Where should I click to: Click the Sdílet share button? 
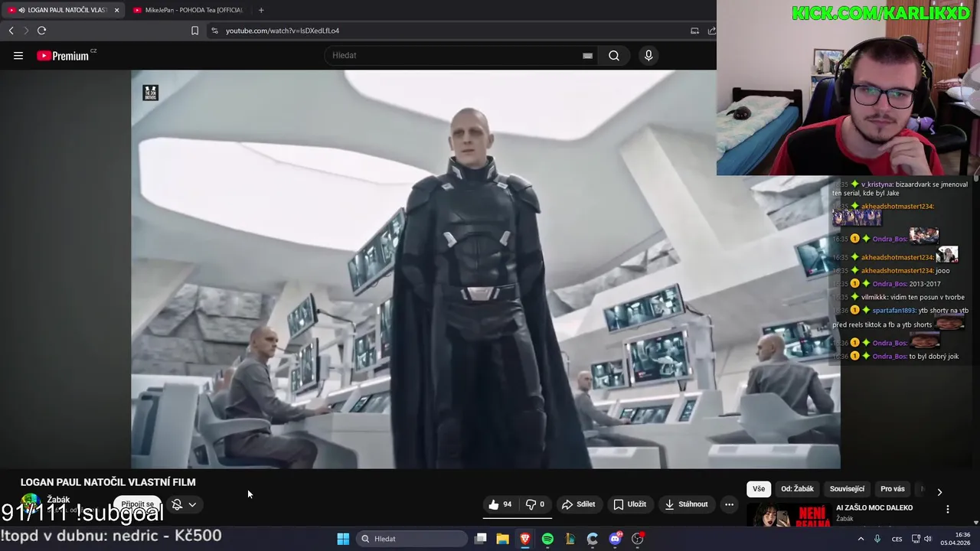click(x=578, y=504)
